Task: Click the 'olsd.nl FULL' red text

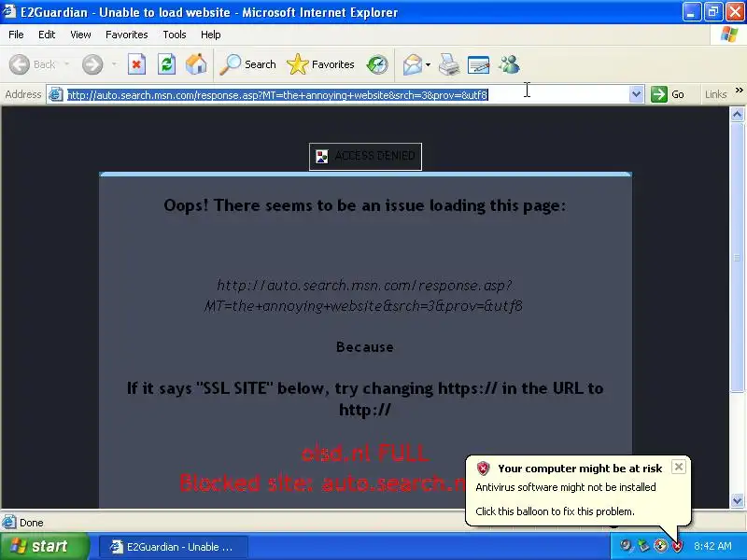Action: (x=365, y=453)
